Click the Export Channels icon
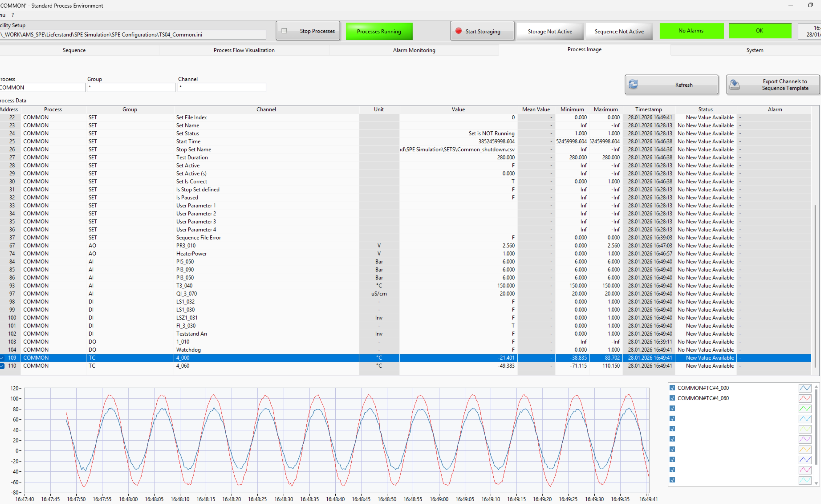This screenshot has height=504, width=821. 734,84
